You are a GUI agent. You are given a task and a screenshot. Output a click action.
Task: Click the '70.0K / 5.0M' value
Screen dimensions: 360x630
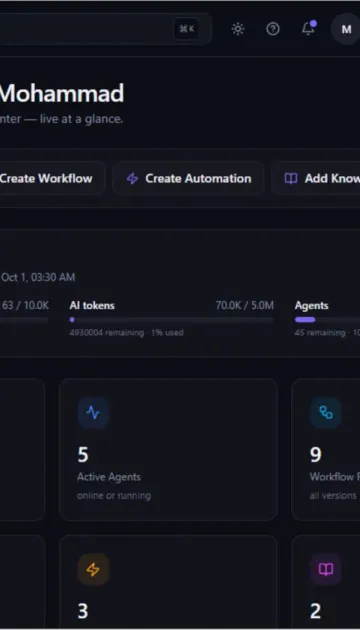click(245, 306)
